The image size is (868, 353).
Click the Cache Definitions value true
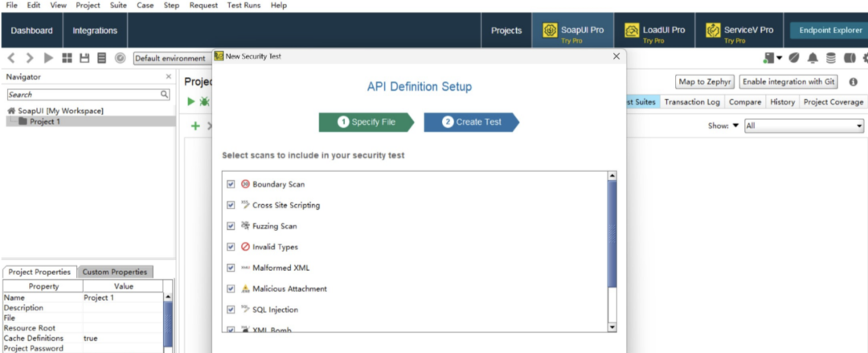pyautogui.click(x=91, y=338)
